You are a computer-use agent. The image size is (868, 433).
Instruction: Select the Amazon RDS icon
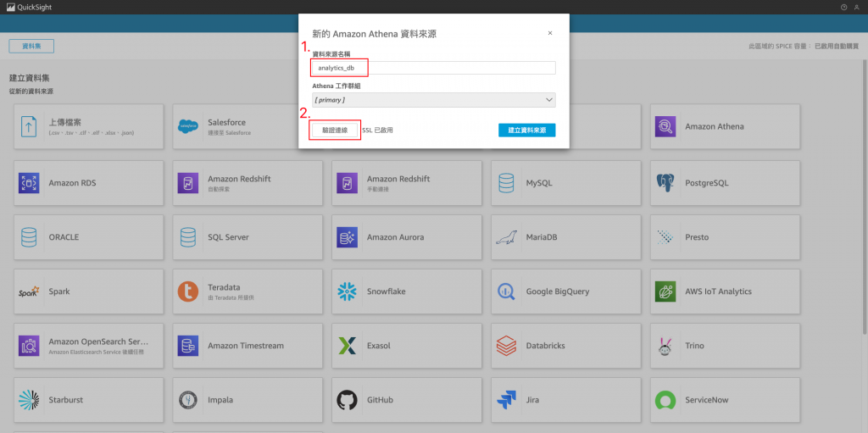pyautogui.click(x=28, y=183)
